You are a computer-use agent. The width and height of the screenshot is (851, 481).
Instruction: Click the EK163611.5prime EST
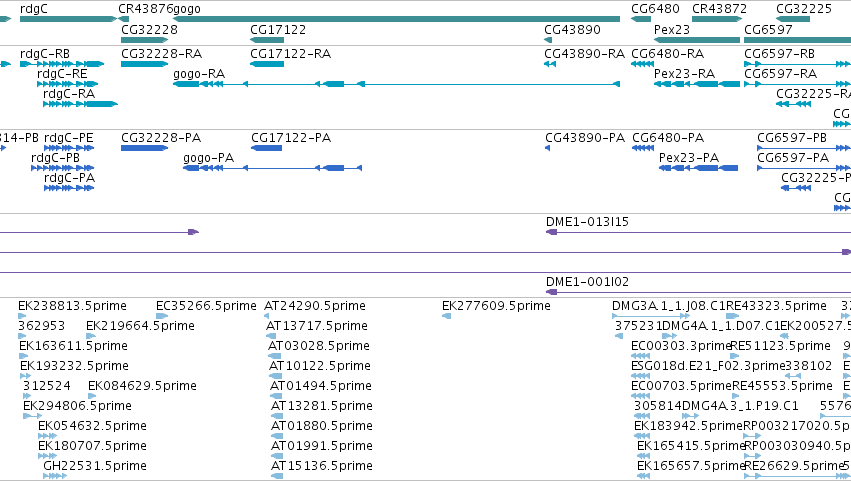[x=23, y=356]
